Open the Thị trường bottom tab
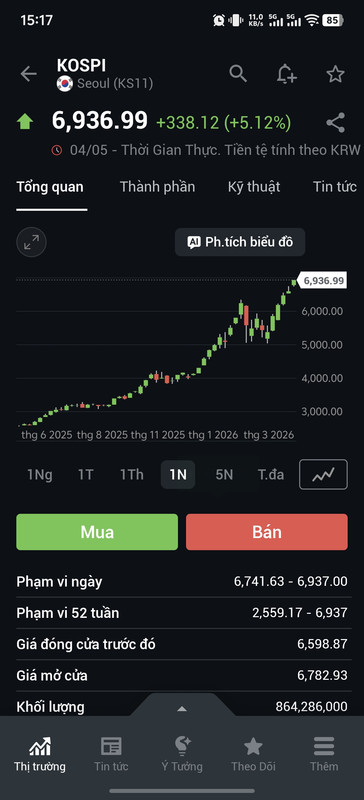 point(40,753)
